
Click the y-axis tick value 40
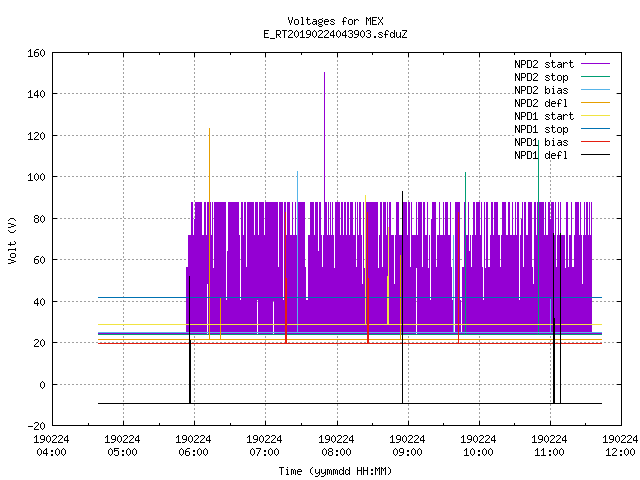(x=40, y=302)
